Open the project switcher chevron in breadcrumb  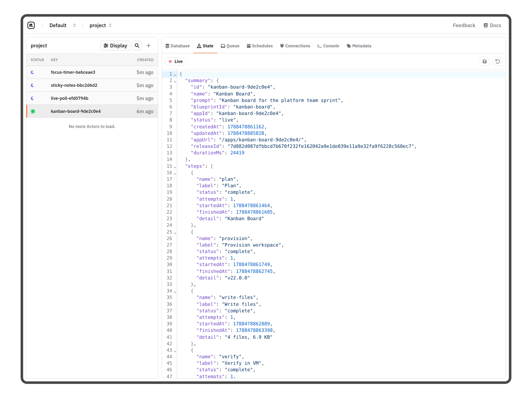click(x=110, y=25)
